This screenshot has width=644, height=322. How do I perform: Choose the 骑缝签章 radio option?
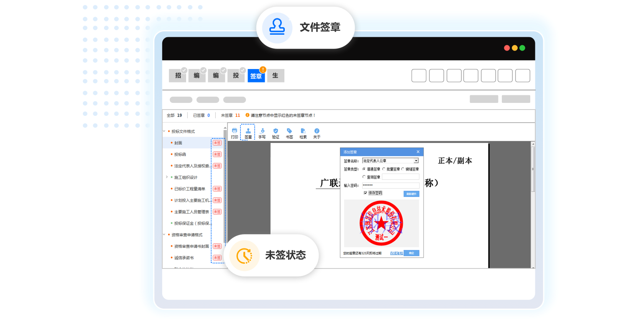coord(403,169)
